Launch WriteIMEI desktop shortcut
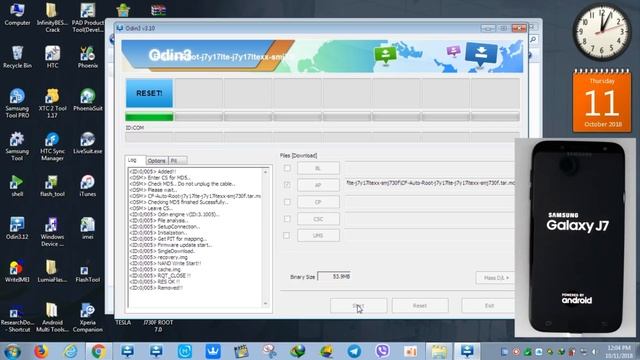The width and height of the screenshot is (640, 360). click(17, 271)
